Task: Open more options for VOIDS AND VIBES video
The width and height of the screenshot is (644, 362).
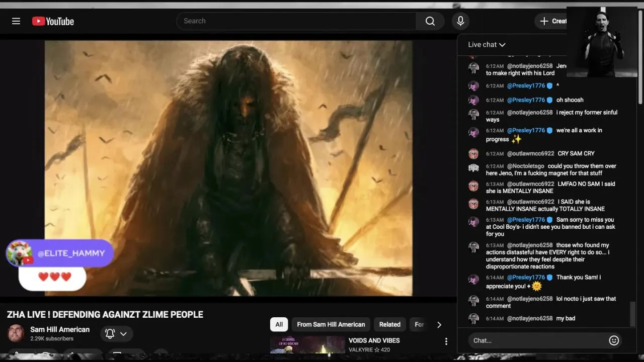Action: pyautogui.click(x=446, y=341)
